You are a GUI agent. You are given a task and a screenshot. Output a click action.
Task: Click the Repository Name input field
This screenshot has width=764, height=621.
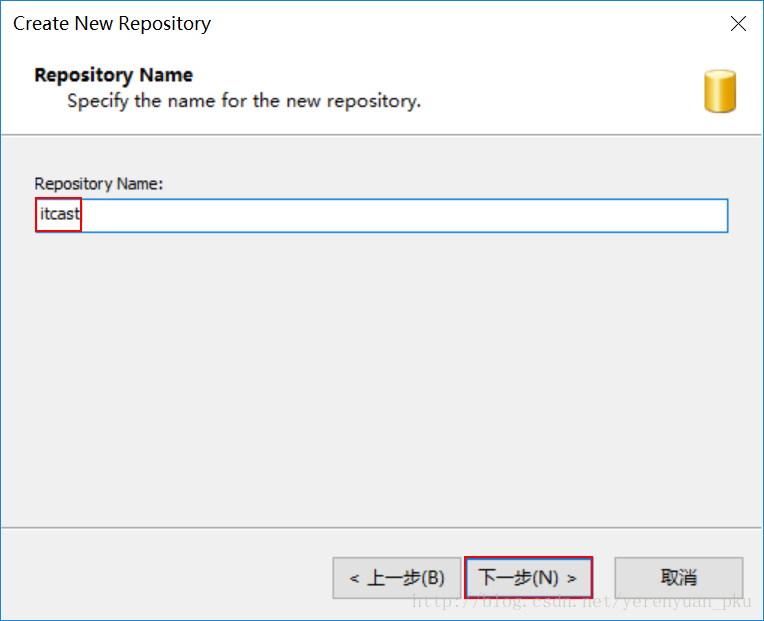click(x=382, y=215)
